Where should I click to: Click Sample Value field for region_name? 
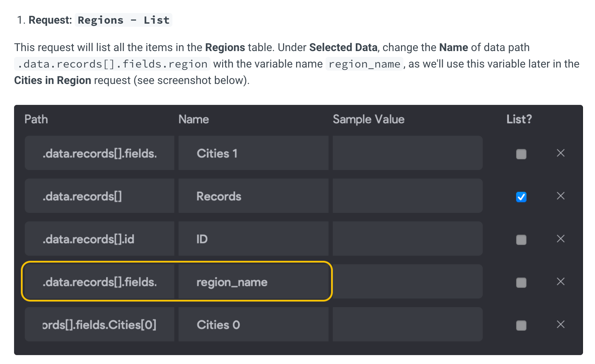coord(408,281)
